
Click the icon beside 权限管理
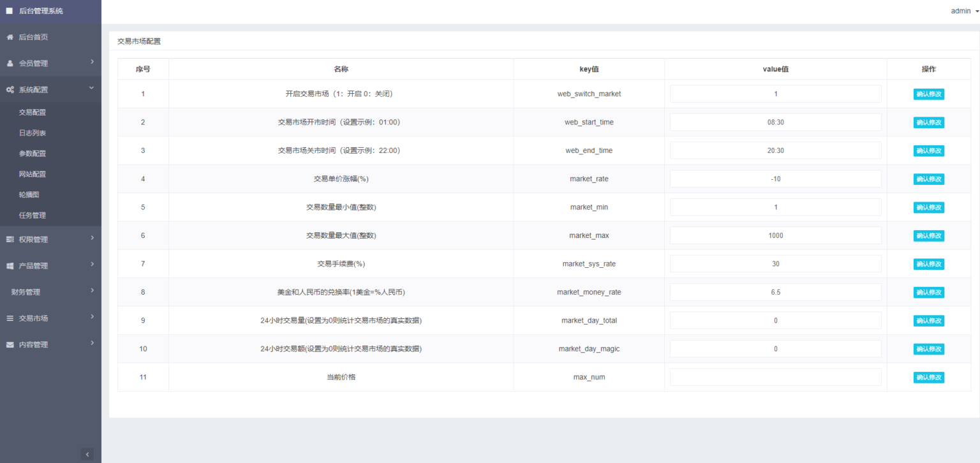click(x=10, y=240)
